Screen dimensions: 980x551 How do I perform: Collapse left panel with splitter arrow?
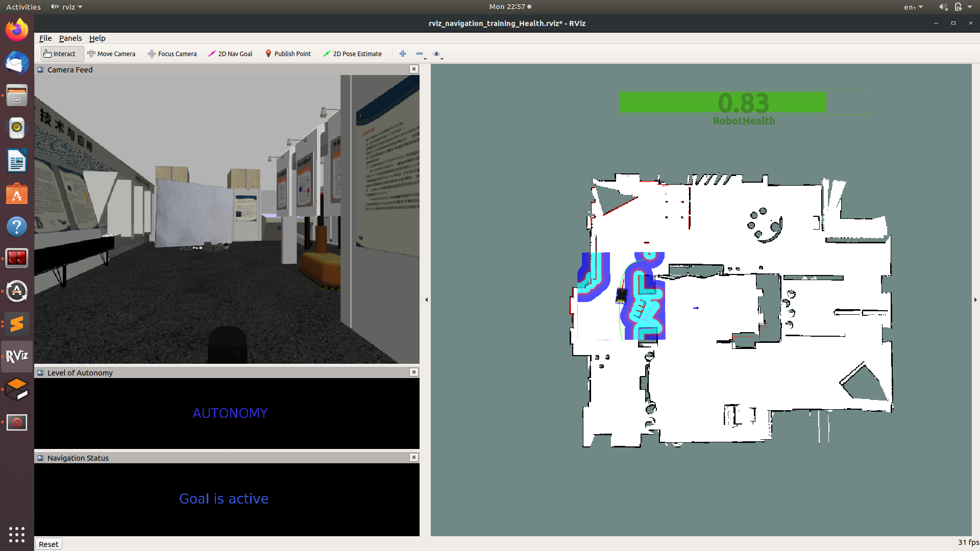[426, 300]
